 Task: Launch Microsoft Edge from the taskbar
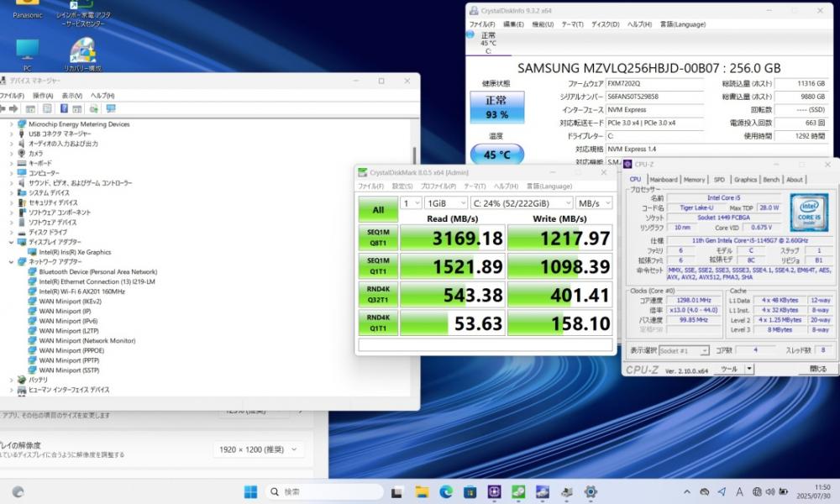pos(446,491)
